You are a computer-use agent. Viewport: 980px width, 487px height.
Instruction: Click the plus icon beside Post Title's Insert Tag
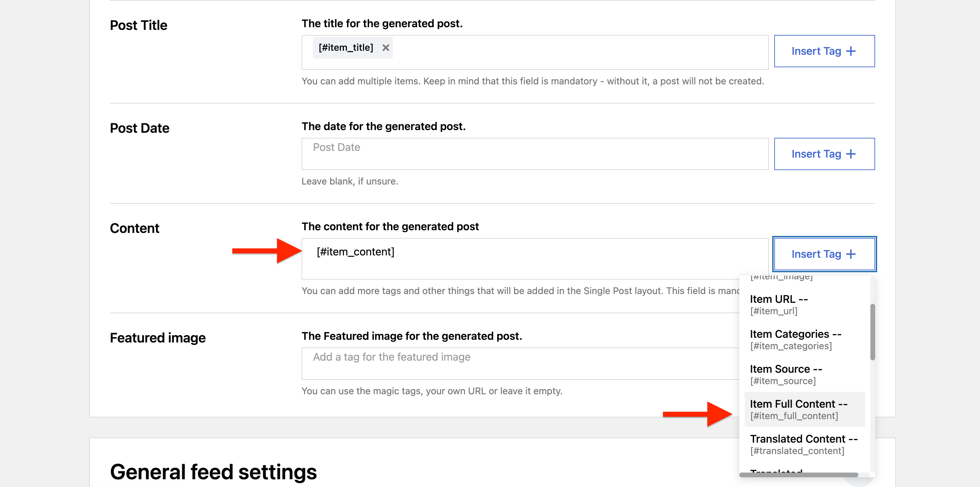coord(851,51)
